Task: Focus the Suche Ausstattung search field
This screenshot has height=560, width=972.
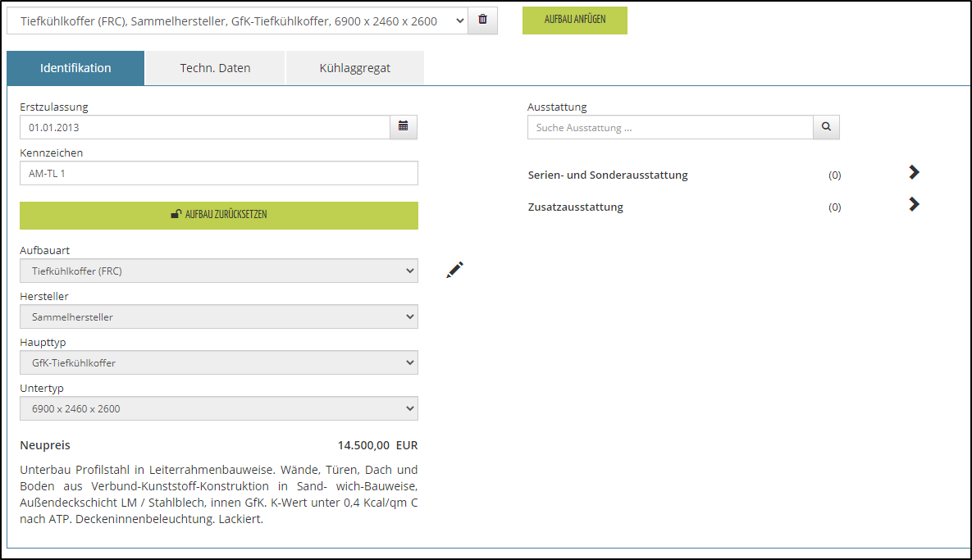Action: point(669,128)
